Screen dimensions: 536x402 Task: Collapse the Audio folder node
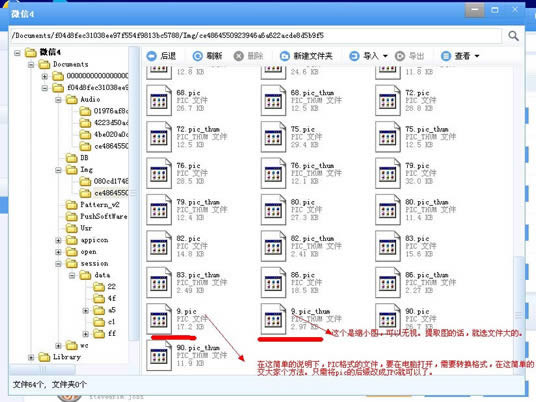tap(58, 100)
